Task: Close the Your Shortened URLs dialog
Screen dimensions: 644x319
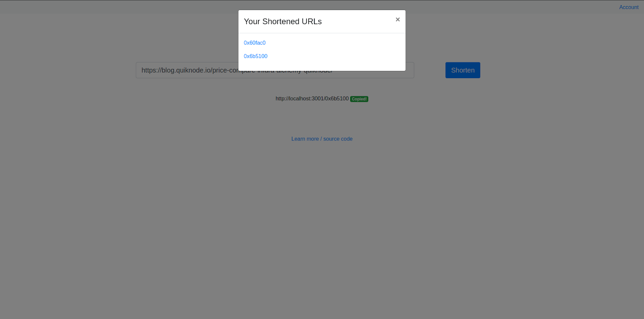Action: [397, 20]
